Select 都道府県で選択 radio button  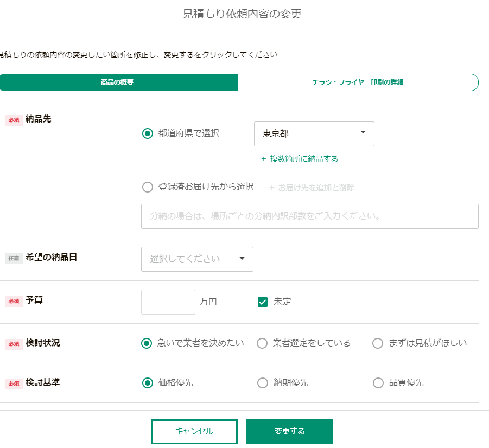click(148, 133)
